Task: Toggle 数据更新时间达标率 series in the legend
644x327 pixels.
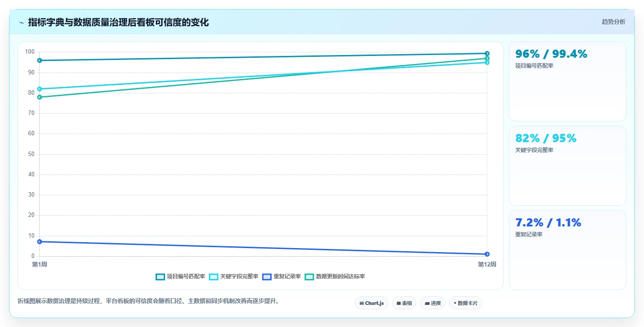Action: coord(335,276)
